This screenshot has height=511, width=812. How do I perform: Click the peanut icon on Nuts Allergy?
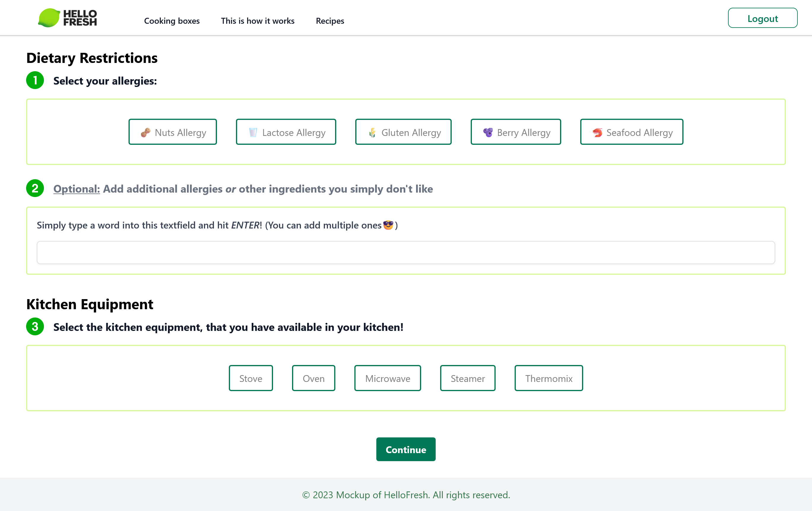145,132
